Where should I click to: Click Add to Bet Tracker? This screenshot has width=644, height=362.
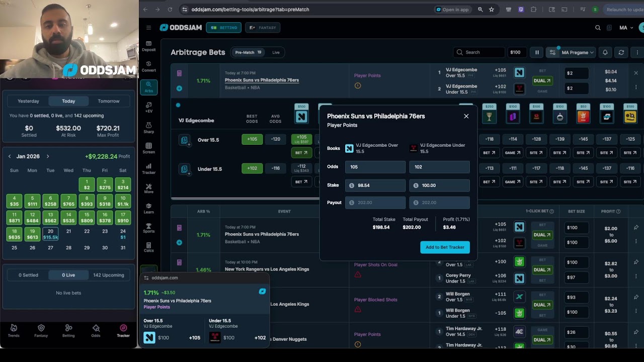tap(445, 247)
